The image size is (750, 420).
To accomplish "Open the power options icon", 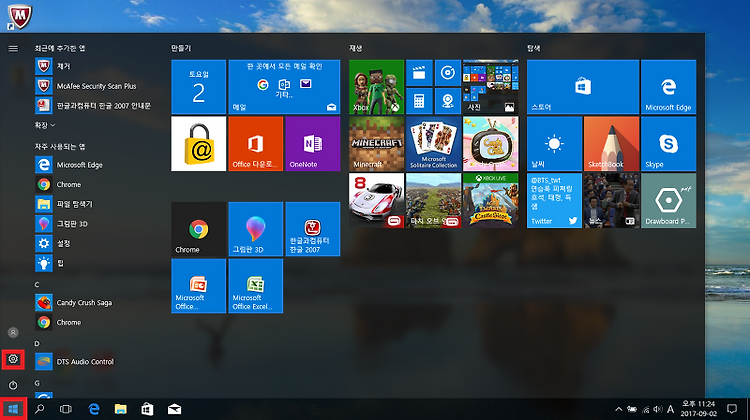I will (13, 385).
